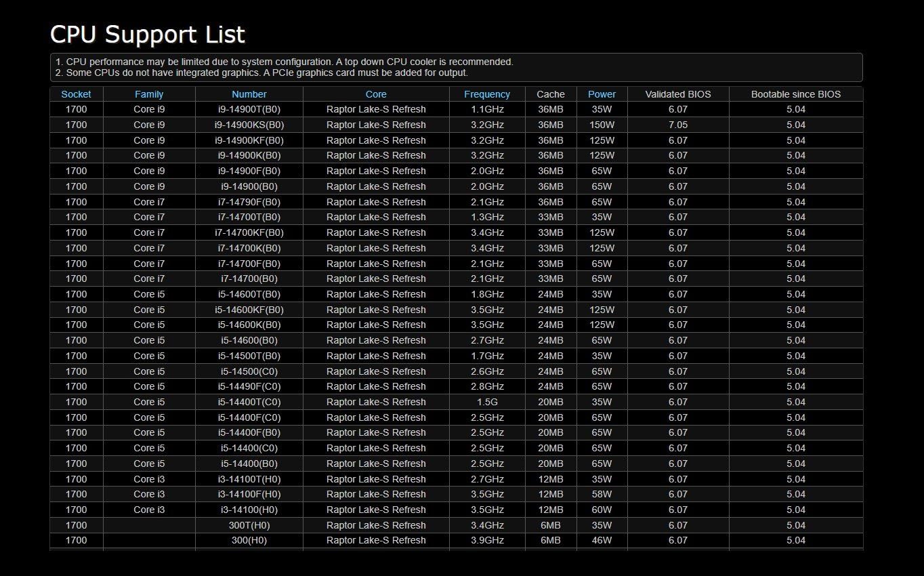This screenshot has height=576, width=924.
Task: Click the Cache column header
Action: [x=551, y=94]
